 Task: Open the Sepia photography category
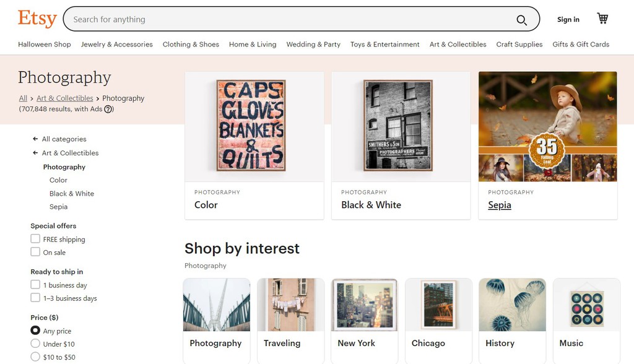pos(499,204)
